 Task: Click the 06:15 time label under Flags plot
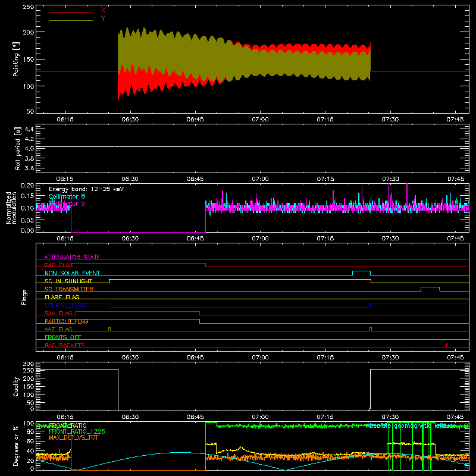tap(65, 358)
